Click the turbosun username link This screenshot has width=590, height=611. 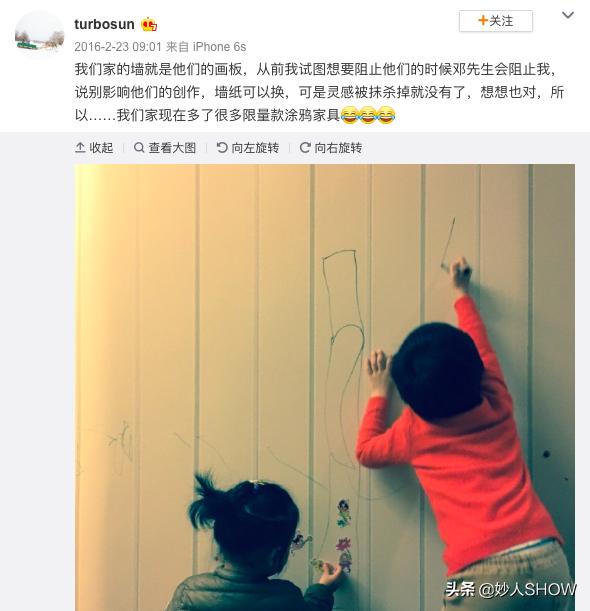click(104, 24)
